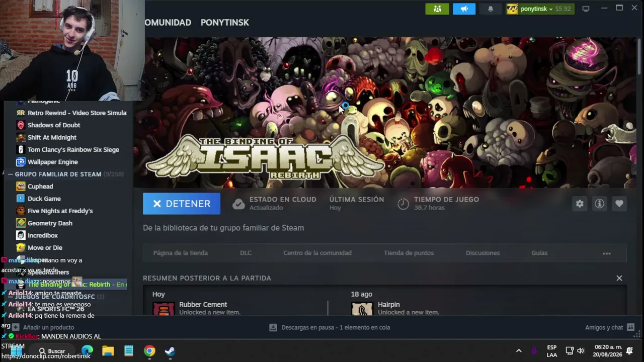The height and width of the screenshot is (362, 644).
Task: Show hidden system tray icons
Action: (x=519, y=351)
